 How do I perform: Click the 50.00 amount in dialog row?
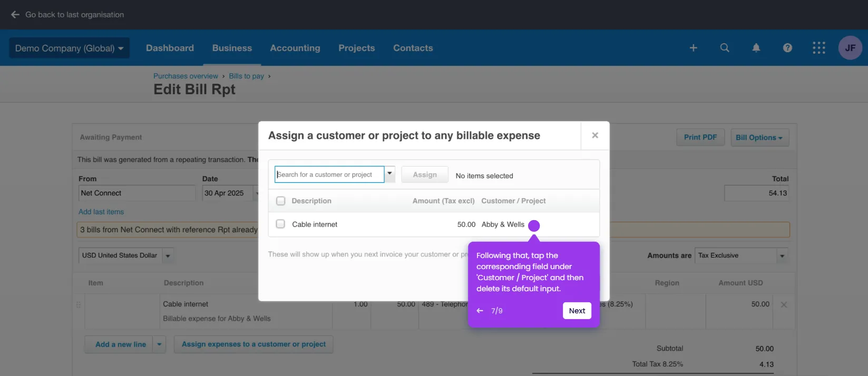pos(466,224)
